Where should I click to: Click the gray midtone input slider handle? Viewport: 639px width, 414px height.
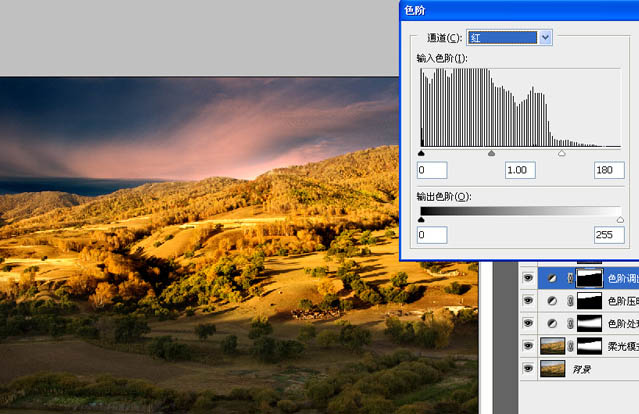(x=491, y=154)
